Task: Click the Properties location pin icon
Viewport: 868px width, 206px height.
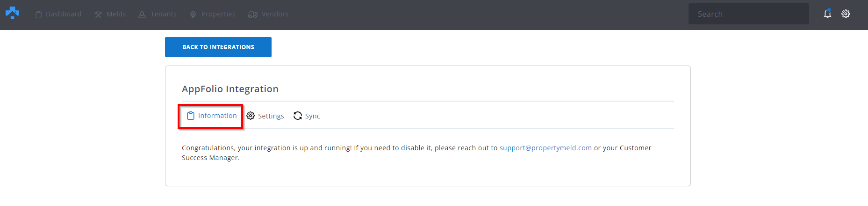Action: pyautogui.click(x=193, y=15)
